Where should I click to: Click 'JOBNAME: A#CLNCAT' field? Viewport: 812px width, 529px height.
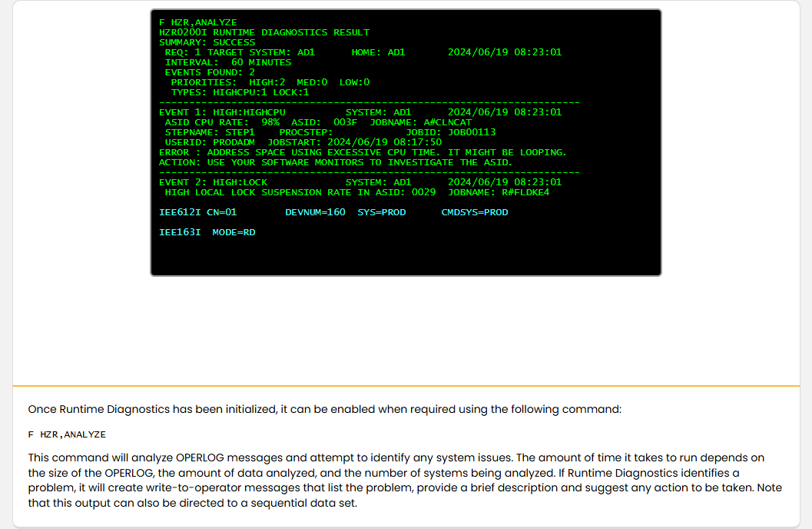click(421, 122)
